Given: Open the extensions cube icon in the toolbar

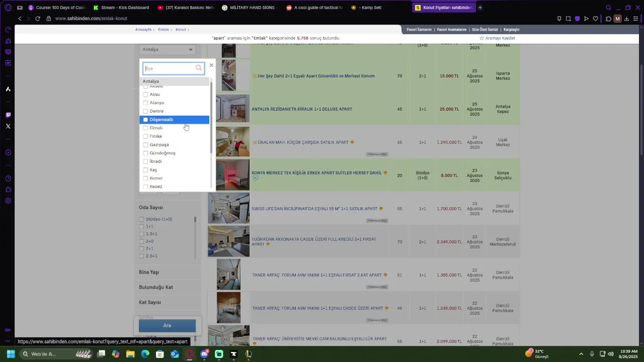Looking at the screenshot, I should coord(608,19).
